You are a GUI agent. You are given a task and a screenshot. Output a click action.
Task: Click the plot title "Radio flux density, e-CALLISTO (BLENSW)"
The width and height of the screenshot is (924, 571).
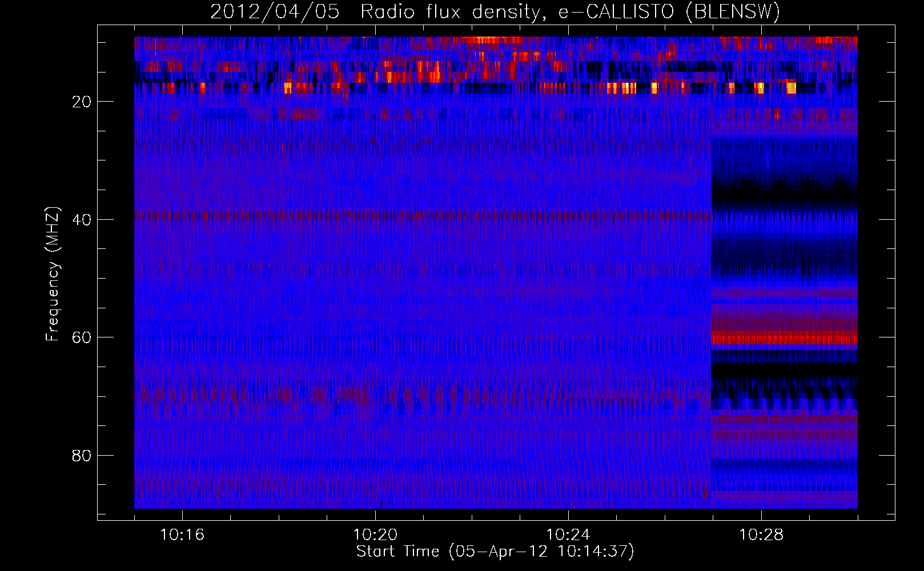(570, 11)
